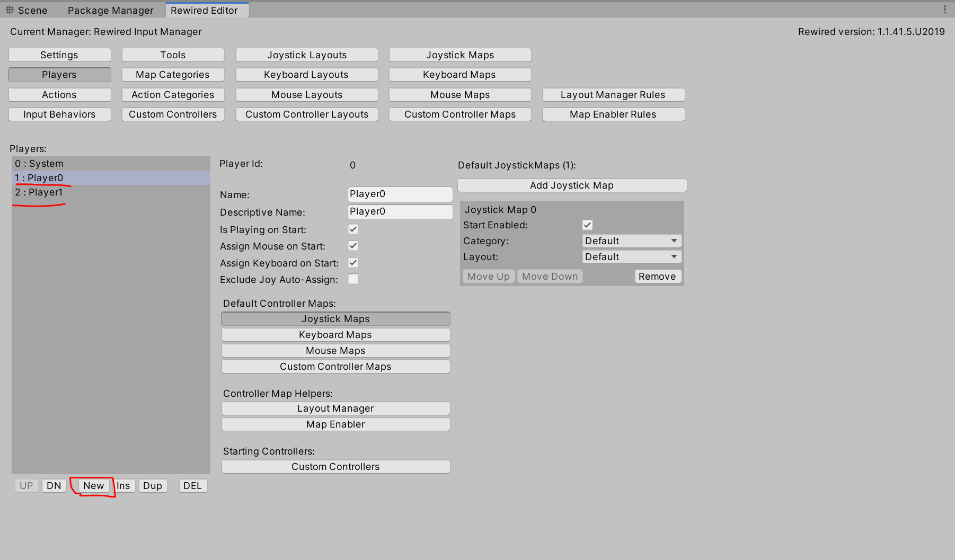Open top navigation Joystick Maps button
Image resolution: width=955 pixels, height=560 pixels.
point(460,55)
